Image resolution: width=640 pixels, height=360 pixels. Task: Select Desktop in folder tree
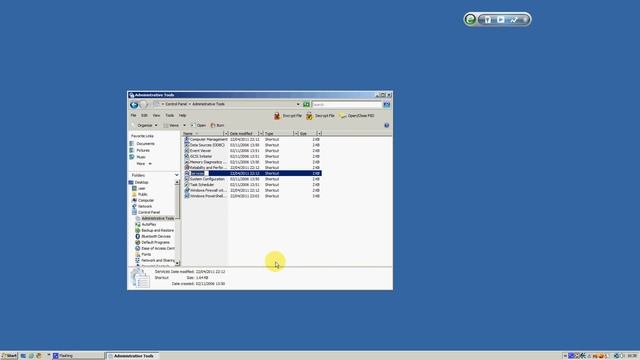click(x=139, y=182)
